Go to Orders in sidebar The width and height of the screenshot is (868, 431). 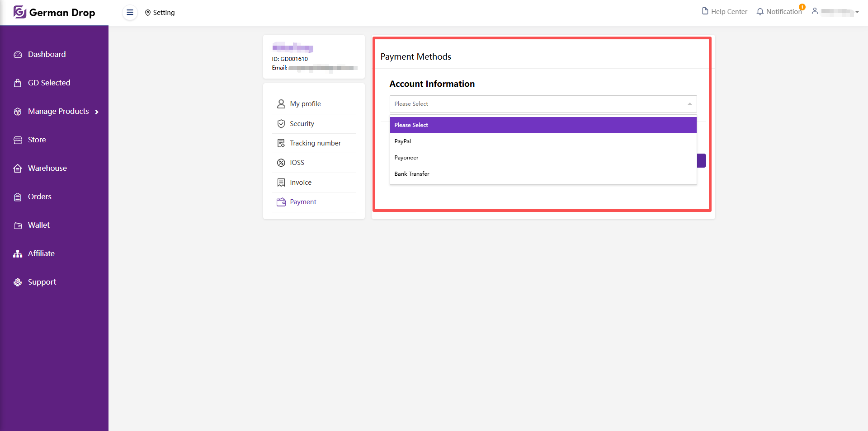click(39, 197)
